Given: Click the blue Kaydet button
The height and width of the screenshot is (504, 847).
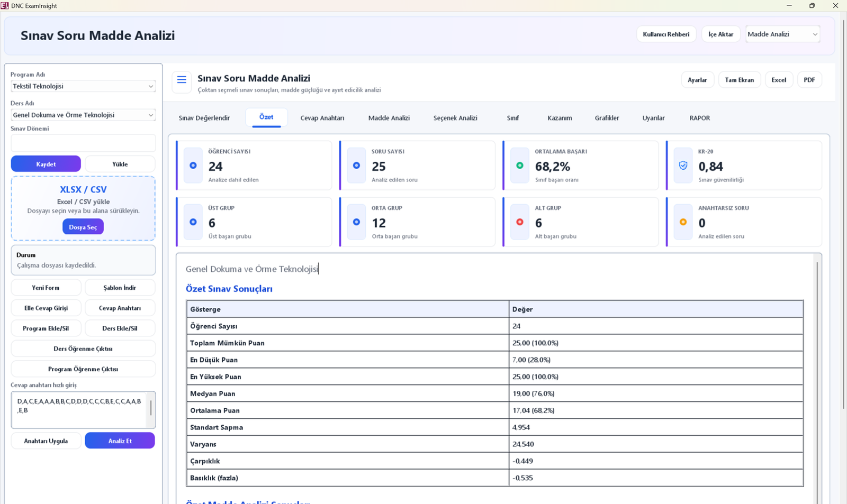Looking at the screenshot, I should pos(46,164).
